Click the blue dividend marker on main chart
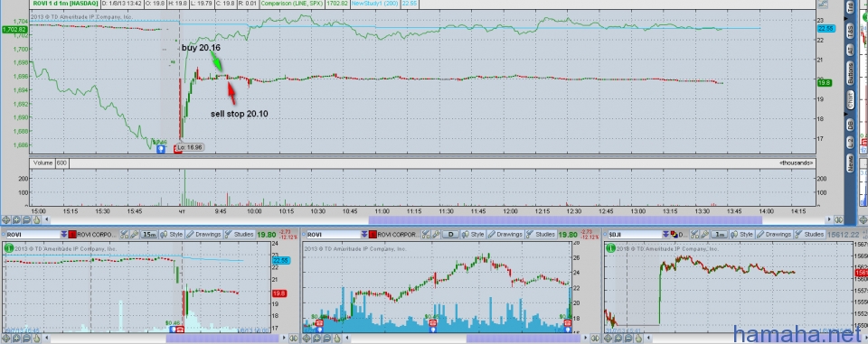This screenshot has width=868, height=344. 161,148
